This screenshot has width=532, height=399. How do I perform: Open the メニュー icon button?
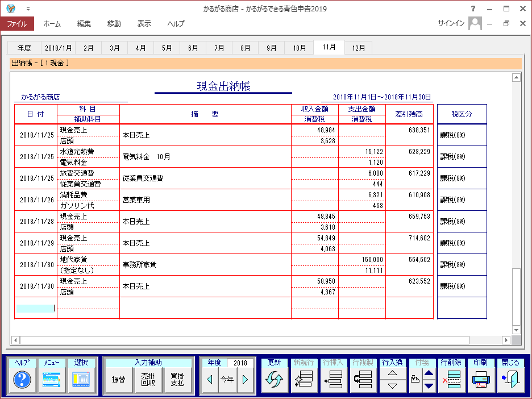click(52, 380)
